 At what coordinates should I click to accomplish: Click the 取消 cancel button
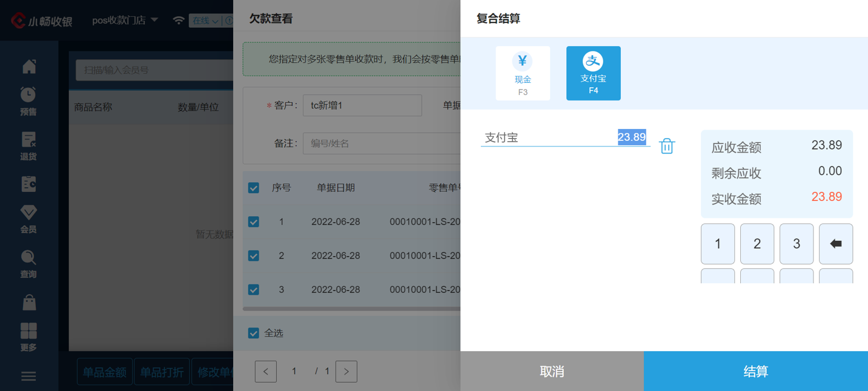point(552,371)
